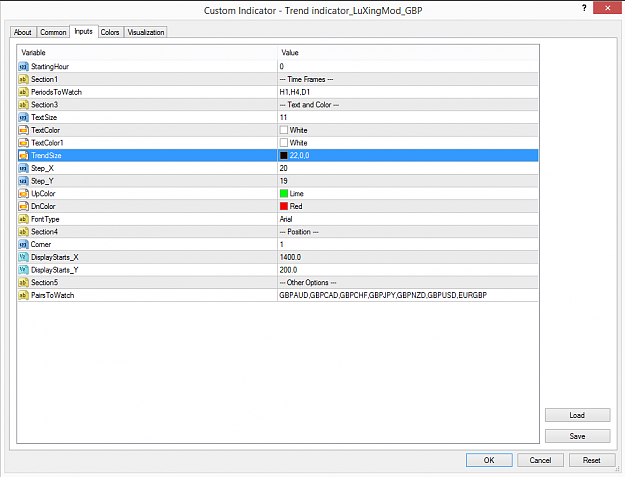This screenshot has width=625, height=477.
Task: Click the Reset button
Action: [x=592, y=460]
